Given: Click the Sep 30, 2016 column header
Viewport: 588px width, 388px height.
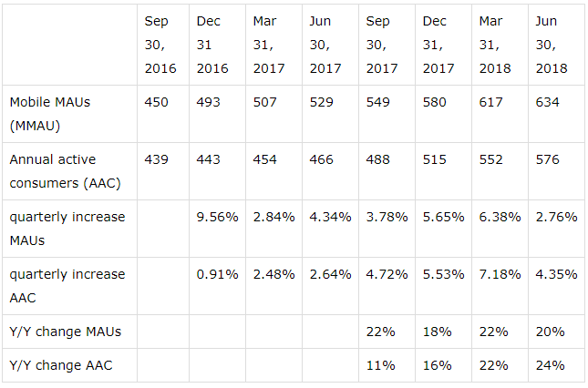Looking at the screenshot, I should 160,45.
